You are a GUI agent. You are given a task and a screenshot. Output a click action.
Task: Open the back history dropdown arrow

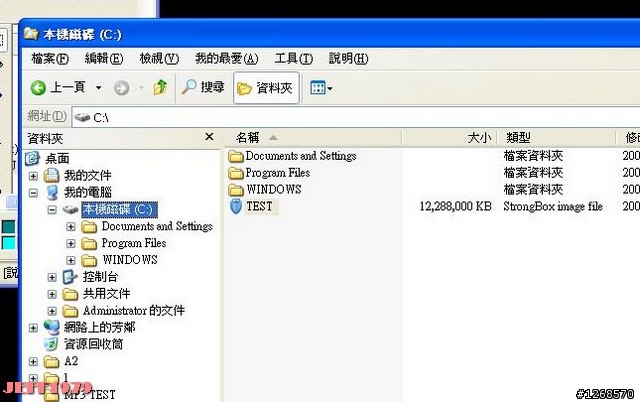(98, 87)
